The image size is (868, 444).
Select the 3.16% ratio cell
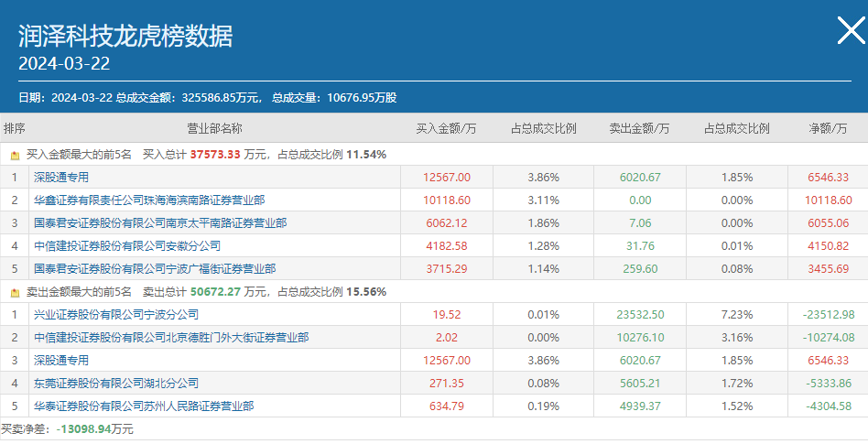[x=737, y=337]
